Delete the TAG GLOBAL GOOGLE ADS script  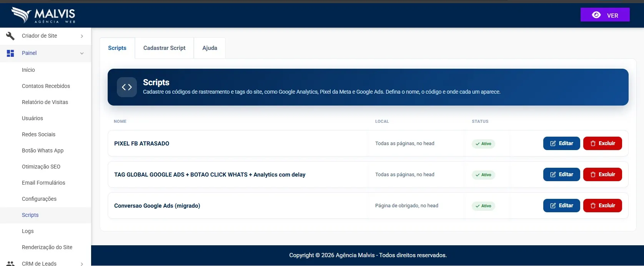click(602, 175)
